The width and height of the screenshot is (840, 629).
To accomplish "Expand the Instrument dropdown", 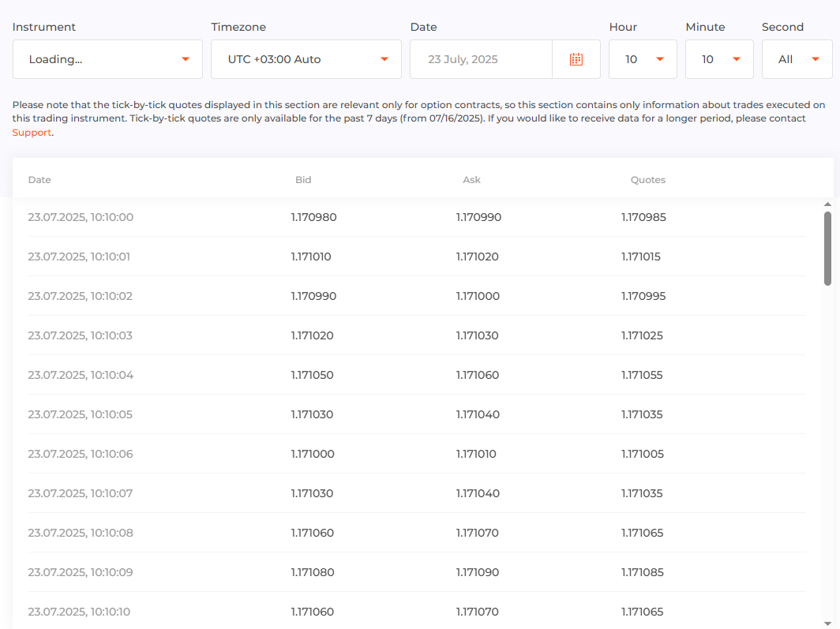I will click(107, 59).
